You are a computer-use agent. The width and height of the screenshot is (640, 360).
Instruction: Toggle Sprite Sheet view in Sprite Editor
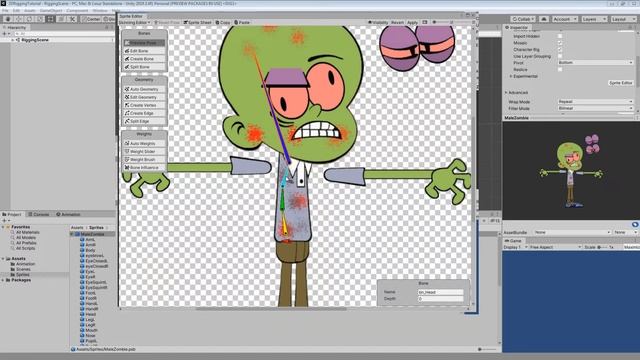(198, 22)
